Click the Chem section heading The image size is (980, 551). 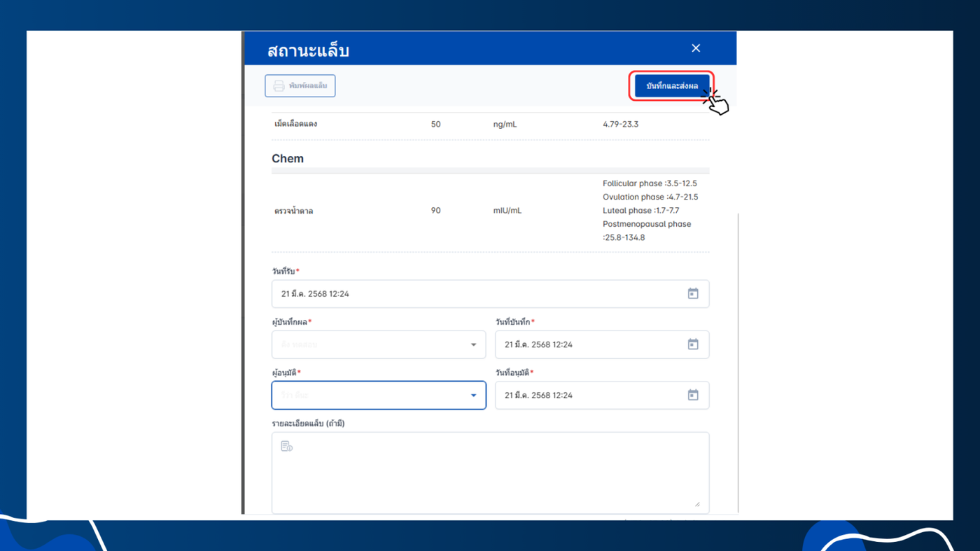pos(288,159)
